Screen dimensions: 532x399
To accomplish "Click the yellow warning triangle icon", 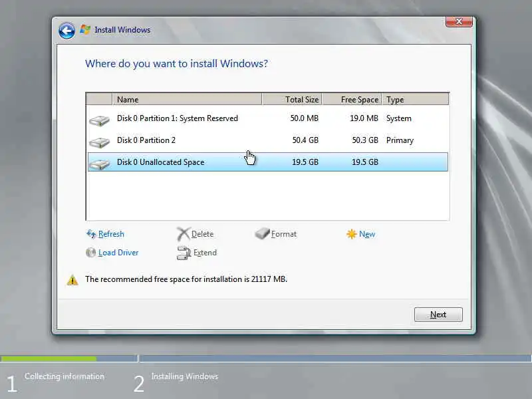I will (72, 280).
